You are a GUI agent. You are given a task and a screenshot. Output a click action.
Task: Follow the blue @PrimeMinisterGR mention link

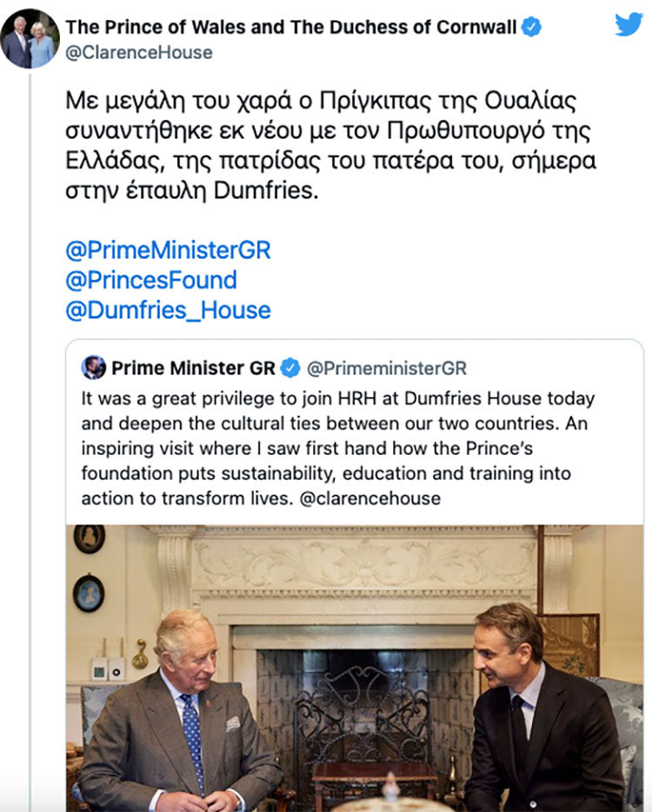[x=168, y=250]
